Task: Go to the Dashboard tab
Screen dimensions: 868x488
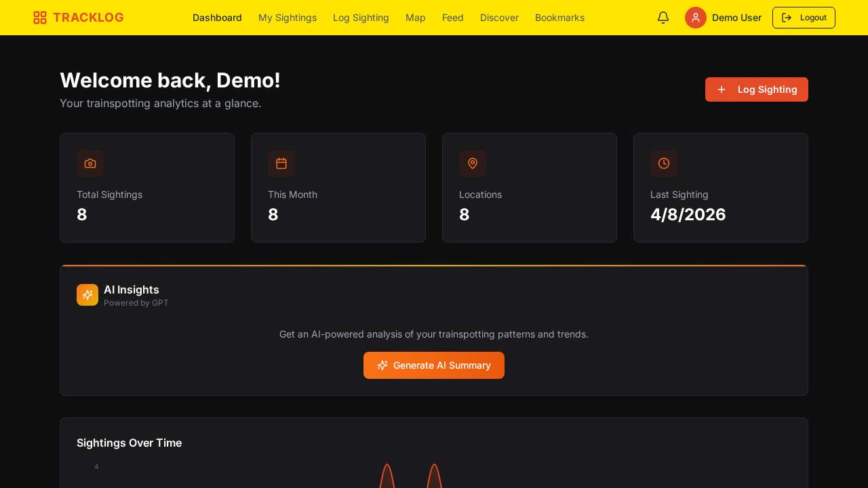Action: pyautogui.click(x=217, y=18)
